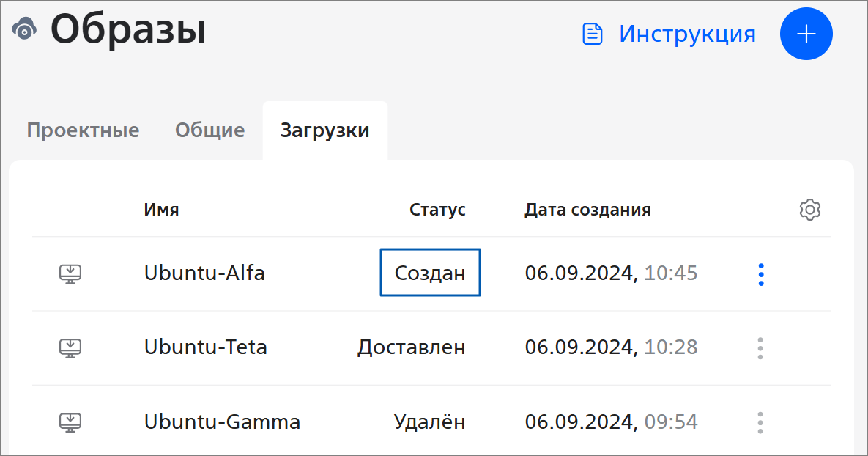Click the Образы cloud icon in header
This screenshot has width=868, height=456.
[25, 29]
